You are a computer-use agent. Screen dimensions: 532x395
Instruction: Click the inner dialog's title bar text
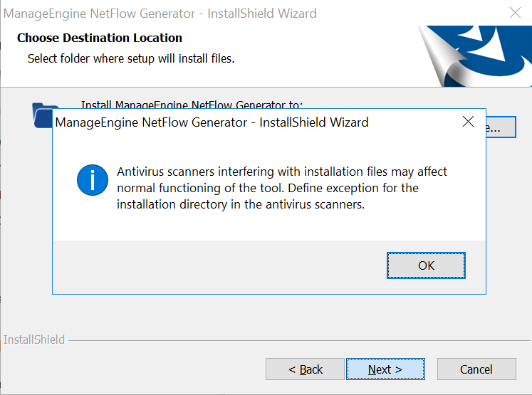pos(212,122)
